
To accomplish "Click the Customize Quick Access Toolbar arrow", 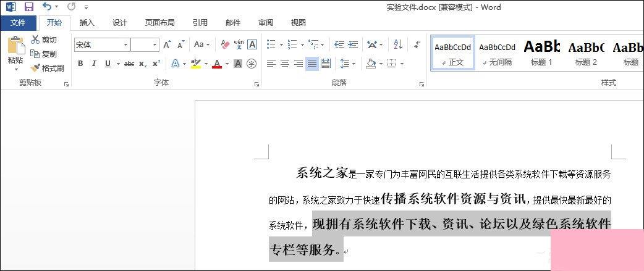I will pos(86,7).
